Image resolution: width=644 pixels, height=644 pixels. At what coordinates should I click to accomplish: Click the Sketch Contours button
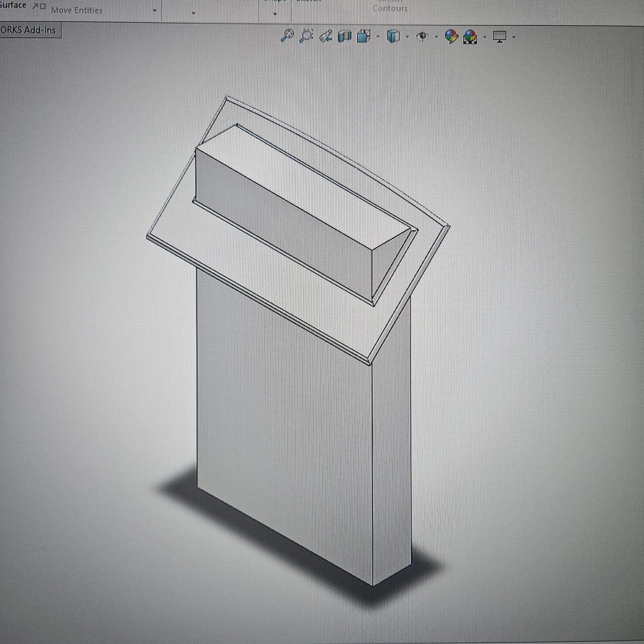pos(390,7)
